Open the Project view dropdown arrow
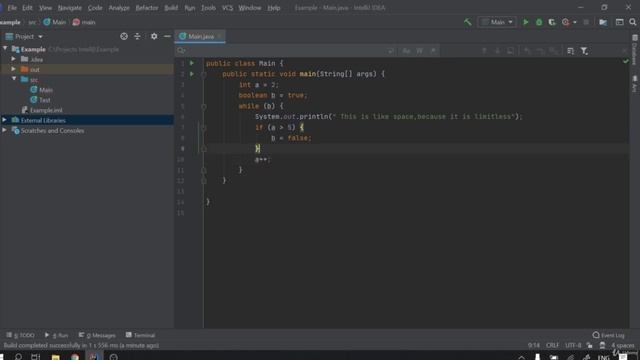 point(40,37)
